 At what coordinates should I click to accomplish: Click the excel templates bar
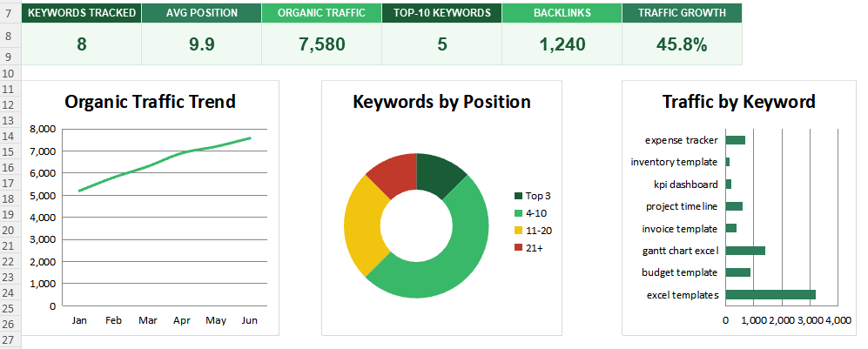pyautogui.click(x=770, y=295)
